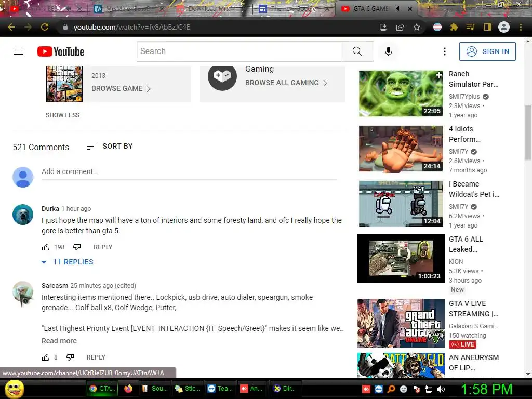Open the browser extensions puzzle icon

[454, 27]
